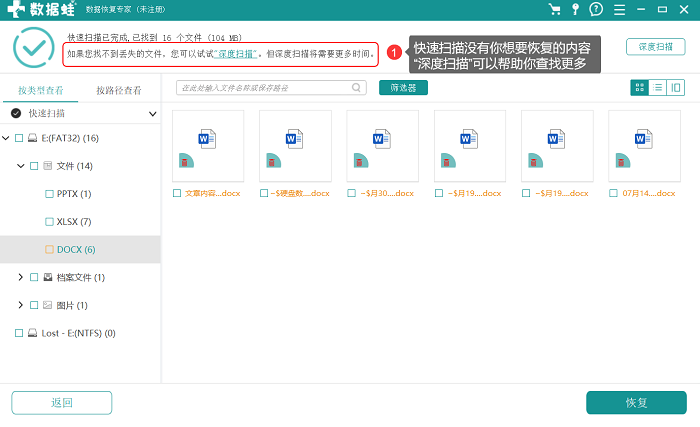Switch to thumbnail grid view
Image resolution: width=700 pixels, height=427 pixels.
pos(639,88)
